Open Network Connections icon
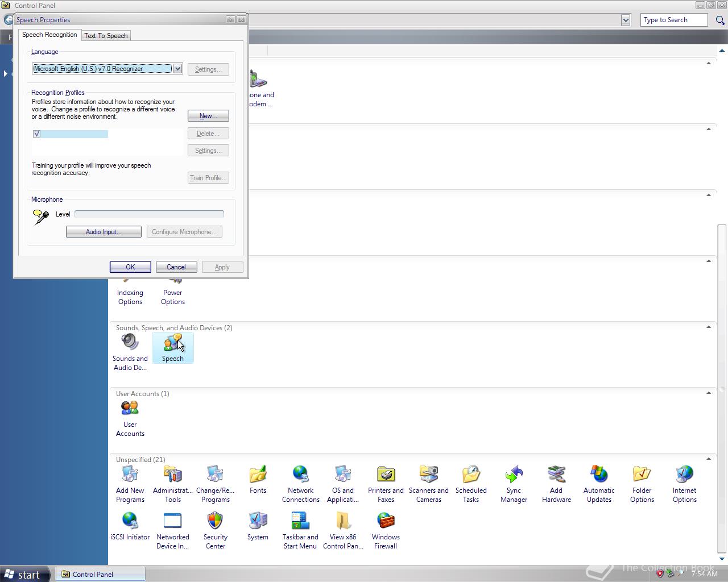This screenshot has height=582, width=728. pyautogui.click(x=300, y=484)
